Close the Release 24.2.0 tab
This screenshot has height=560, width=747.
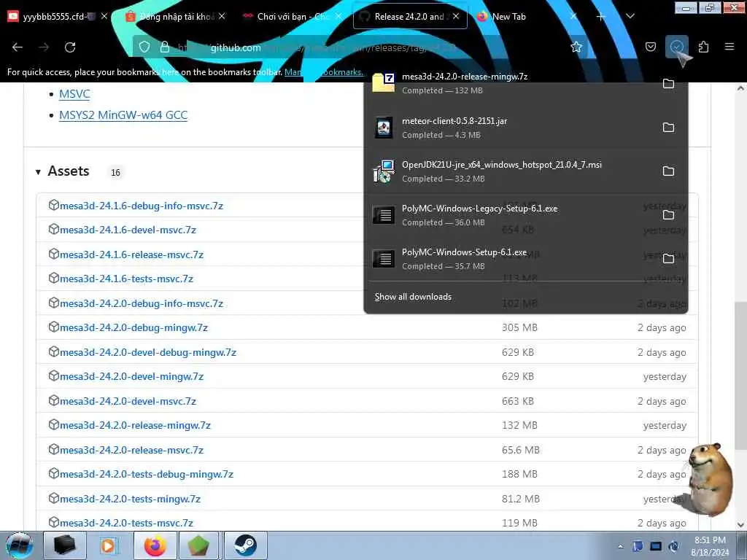pos(456,17)
